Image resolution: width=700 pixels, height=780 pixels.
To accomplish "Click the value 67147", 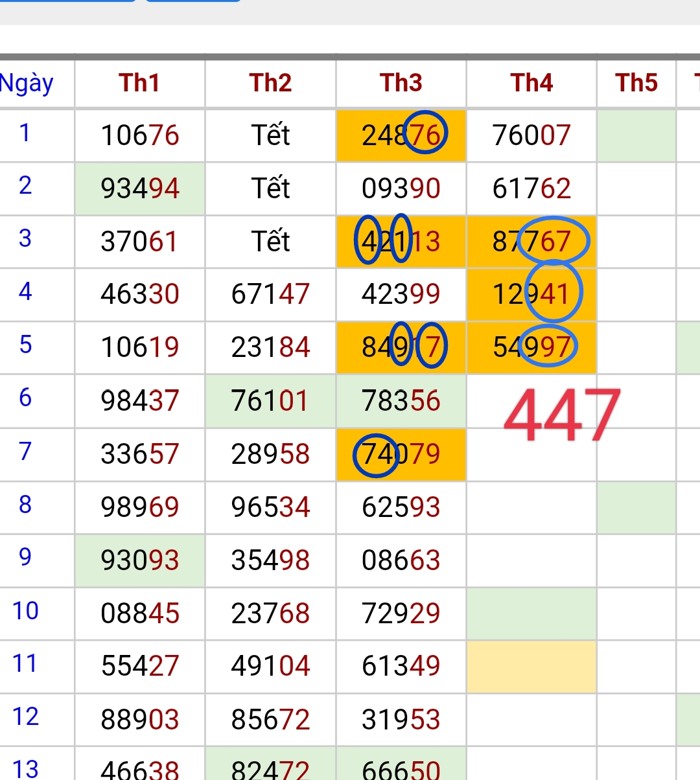I will (x=271, y=295).
